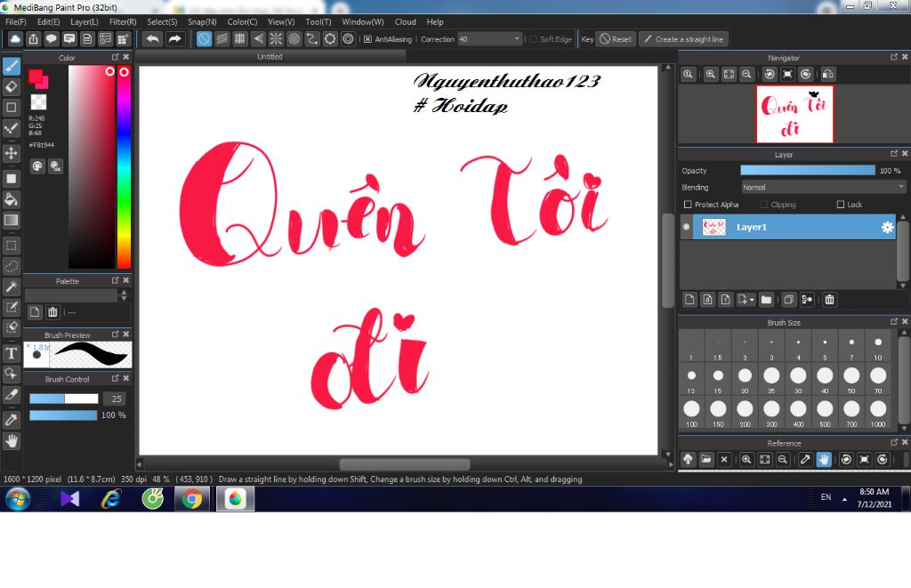Open the Filter menu
This screenshot has height=588, width=911.
(123, 21)
